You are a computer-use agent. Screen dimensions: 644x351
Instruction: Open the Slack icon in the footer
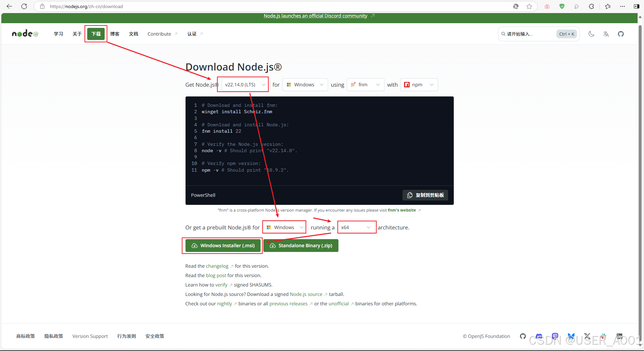tap(603, 336)
